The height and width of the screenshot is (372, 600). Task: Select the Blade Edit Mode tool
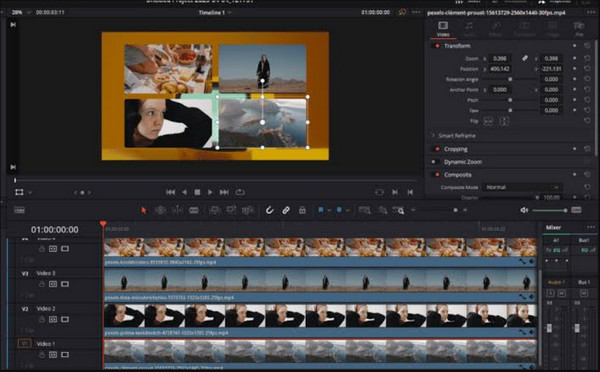pyautogui.click(x=194, y=210)
